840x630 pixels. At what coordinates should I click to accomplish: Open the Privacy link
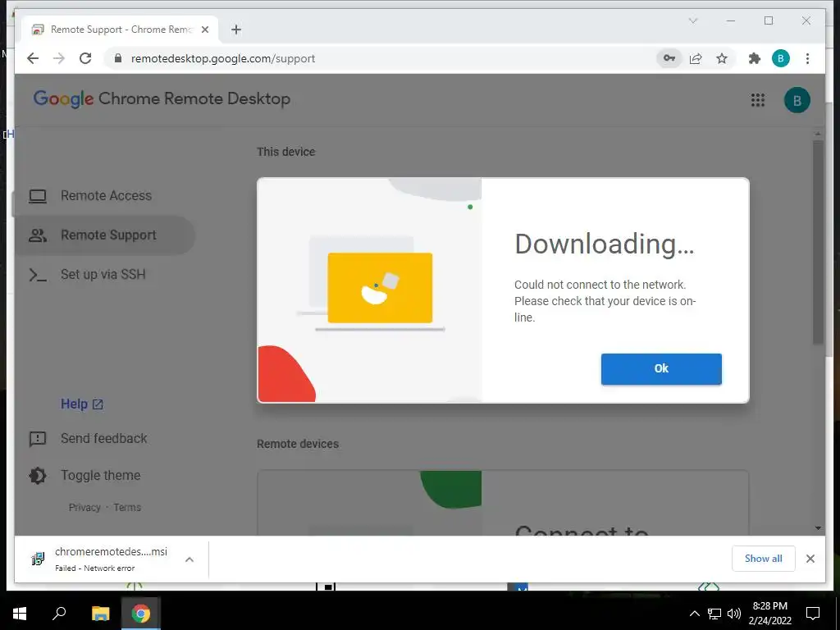point(84,507)
